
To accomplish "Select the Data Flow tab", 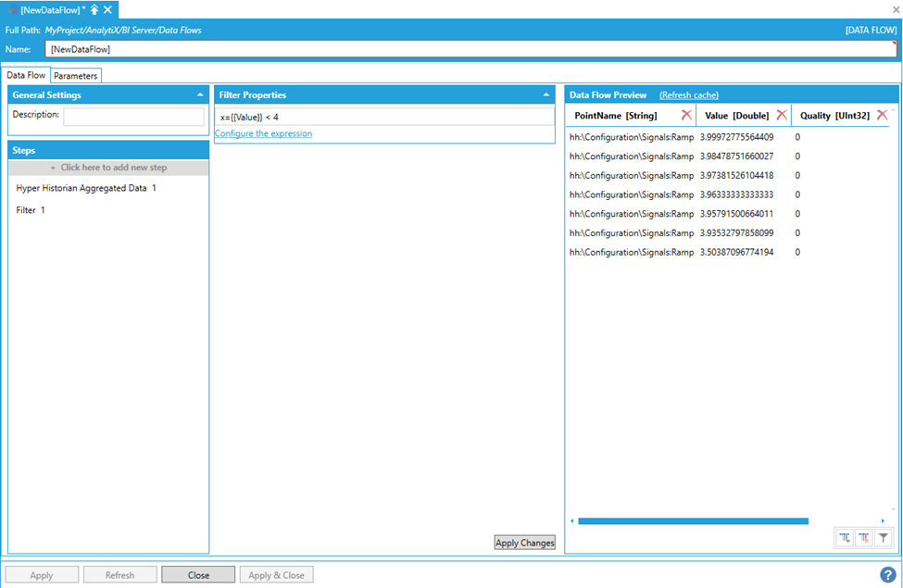I will [x=26, y=75].
